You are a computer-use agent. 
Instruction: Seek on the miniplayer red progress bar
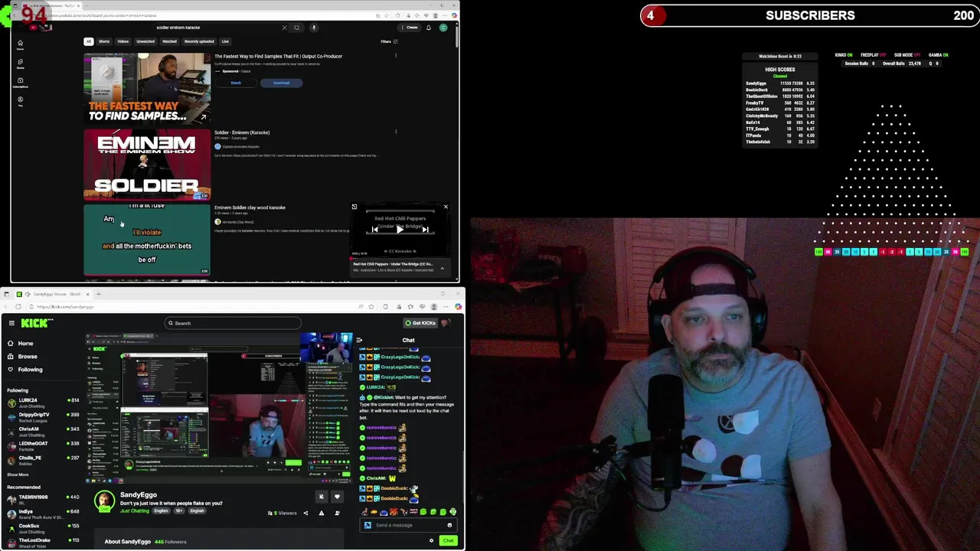[400, 258]
